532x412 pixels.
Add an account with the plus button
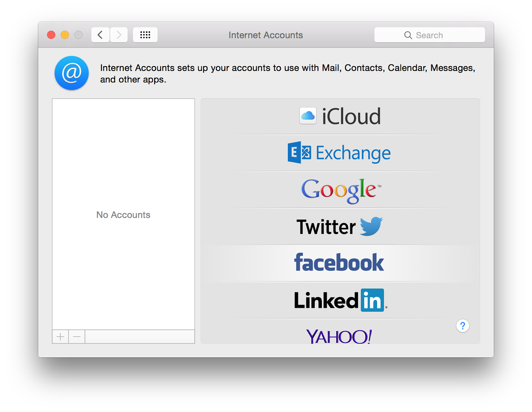(x=61, y=337)
